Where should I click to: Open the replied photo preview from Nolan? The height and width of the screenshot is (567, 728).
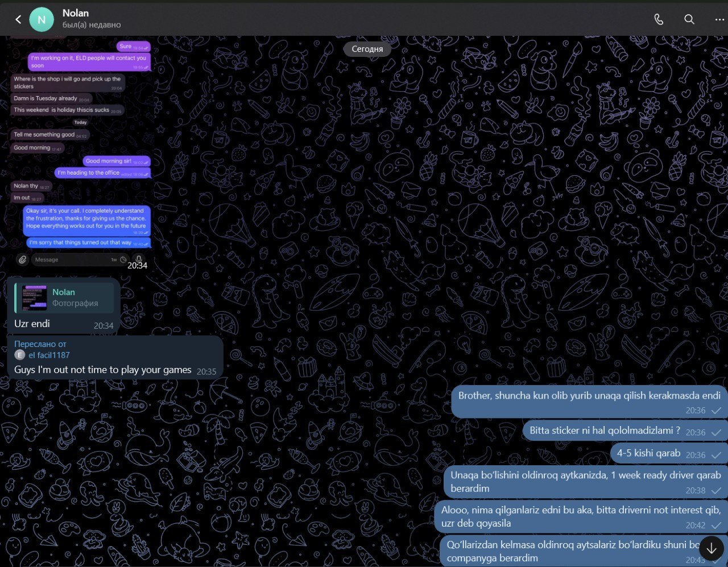(x=34, y=298)
